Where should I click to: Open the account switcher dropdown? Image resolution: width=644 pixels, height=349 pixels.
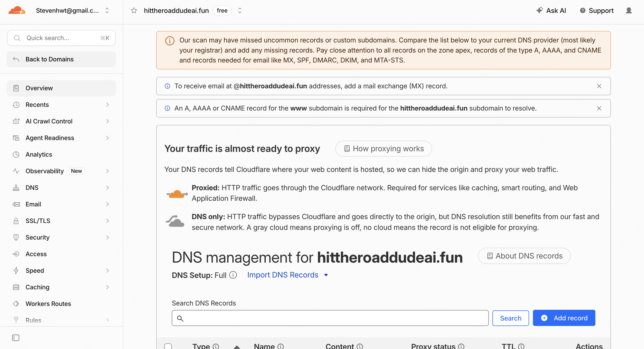107,11
